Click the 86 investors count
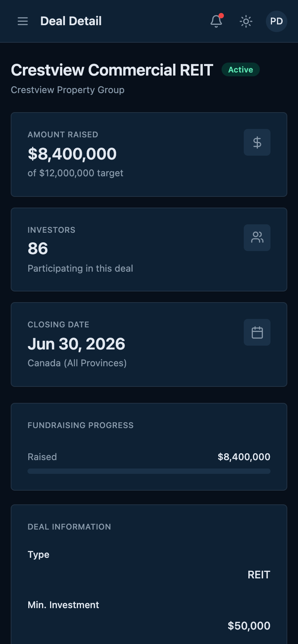This screenshot has height=644, width=298. [38, 249]
